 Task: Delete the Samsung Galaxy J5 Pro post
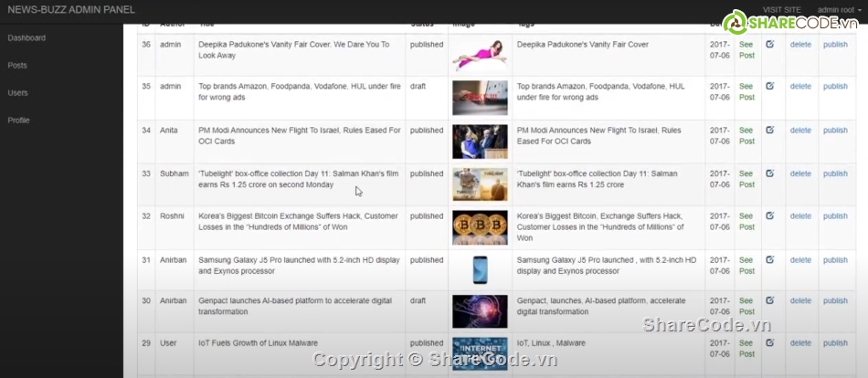pos(800,260)
